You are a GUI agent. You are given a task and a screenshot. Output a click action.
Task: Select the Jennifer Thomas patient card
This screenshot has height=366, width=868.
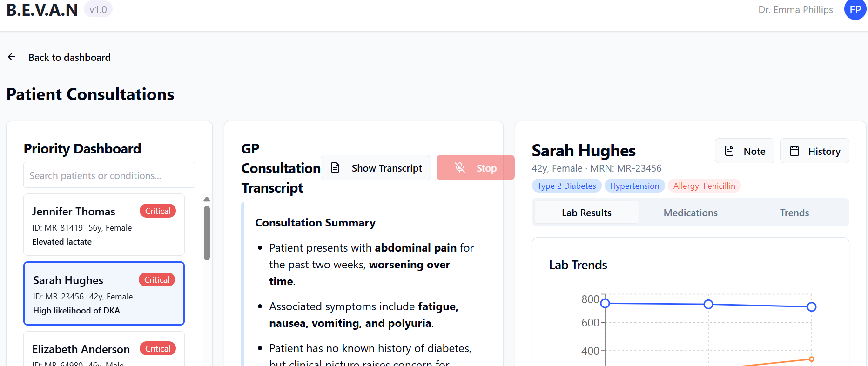(104, 225)
